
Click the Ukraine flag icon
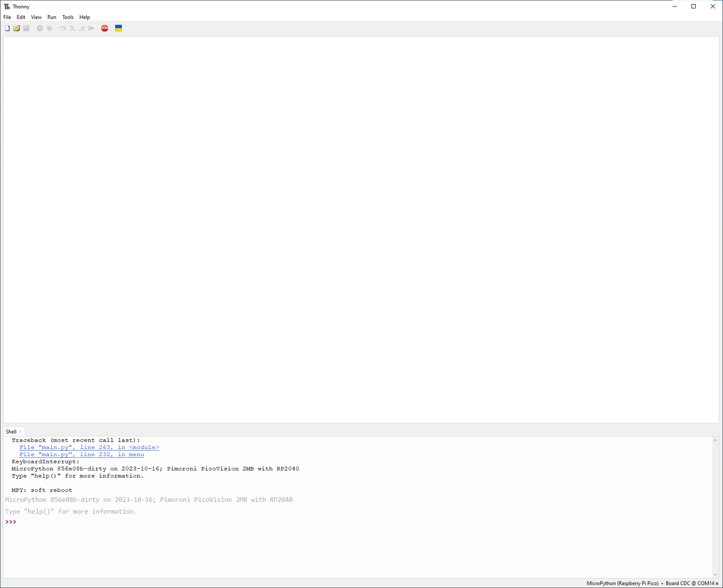[119, 28]
